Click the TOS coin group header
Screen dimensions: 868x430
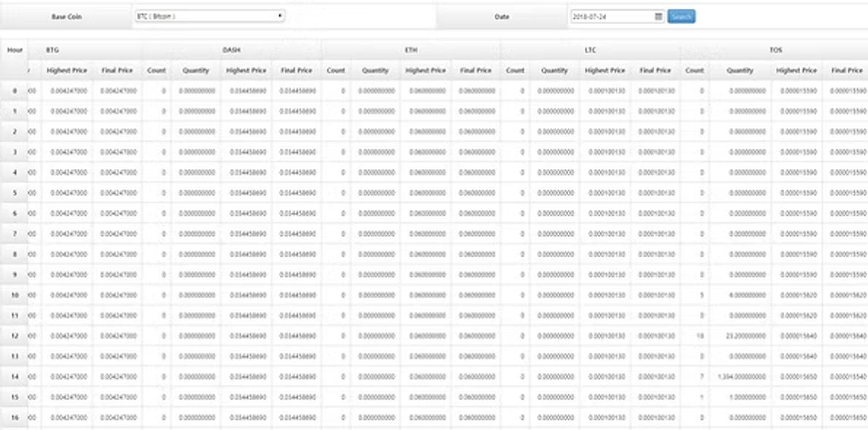(x=775, y=50)
